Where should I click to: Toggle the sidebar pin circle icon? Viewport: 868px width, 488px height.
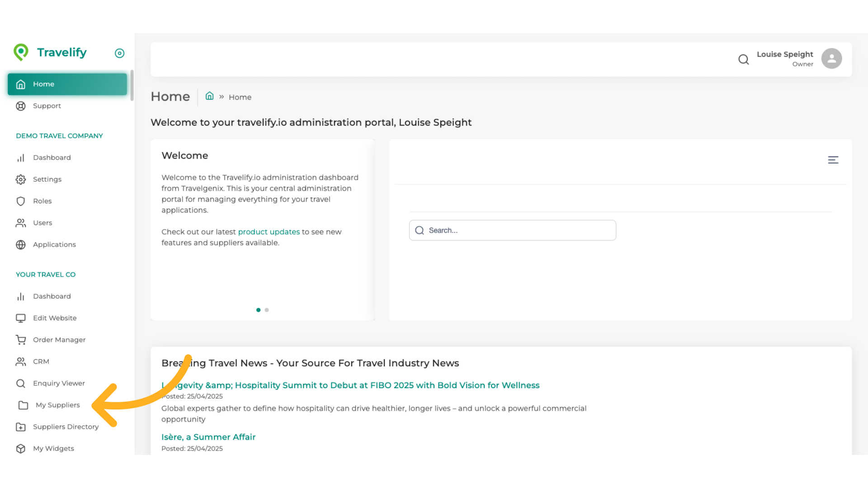pos(119,53)
